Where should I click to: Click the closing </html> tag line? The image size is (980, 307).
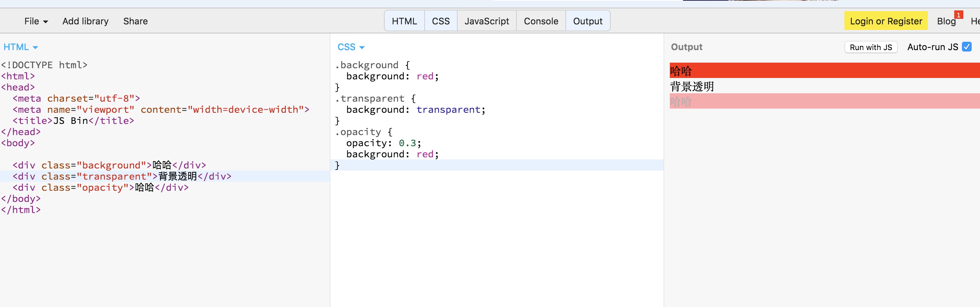pos(21,210)
